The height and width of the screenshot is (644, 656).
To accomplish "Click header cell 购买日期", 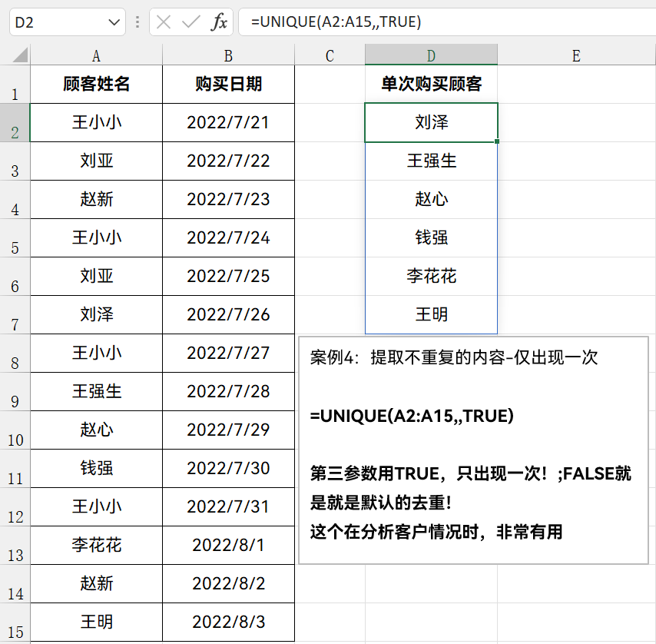I will pyautogui.click(x=228, y=84).
